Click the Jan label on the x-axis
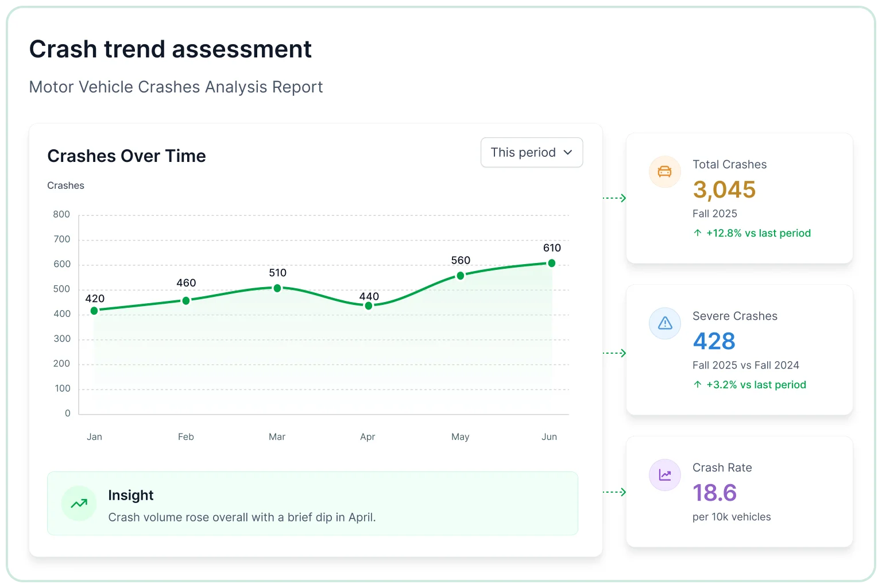Image resolution: width=882 pixels, height=588 pixels. tap(94, 436)
